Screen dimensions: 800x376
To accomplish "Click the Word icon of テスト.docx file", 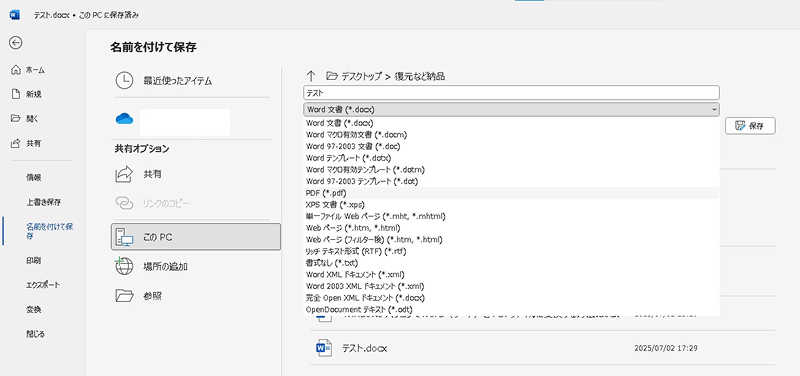I will point(324,348).
